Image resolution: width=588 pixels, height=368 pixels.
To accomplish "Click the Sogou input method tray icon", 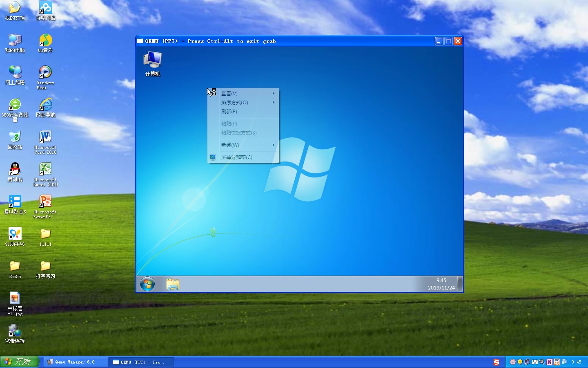I will (x=497, y=362).
